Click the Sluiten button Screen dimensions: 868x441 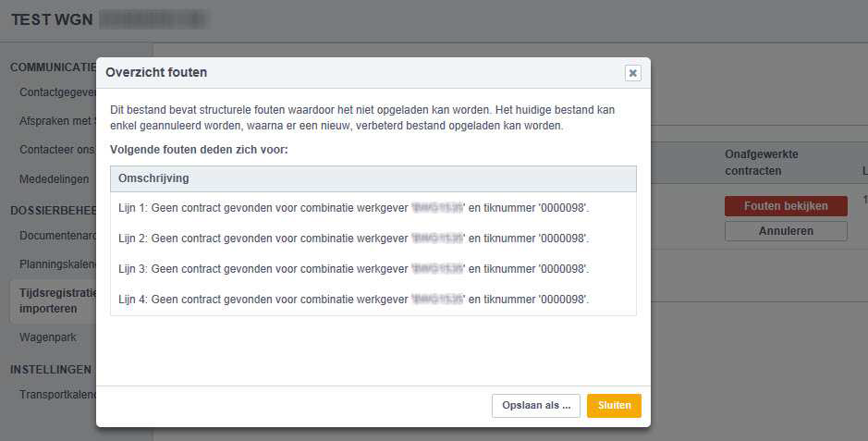pos(614,406)
